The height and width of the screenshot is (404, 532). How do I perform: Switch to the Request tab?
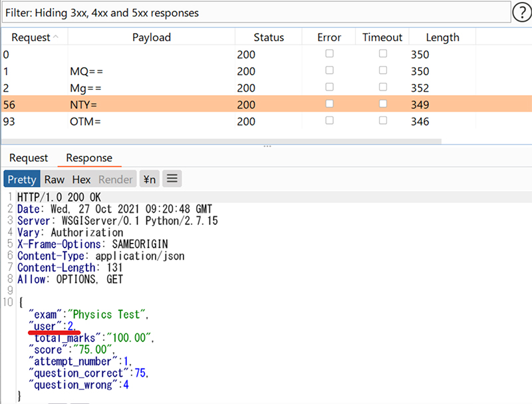pos(29,158)
